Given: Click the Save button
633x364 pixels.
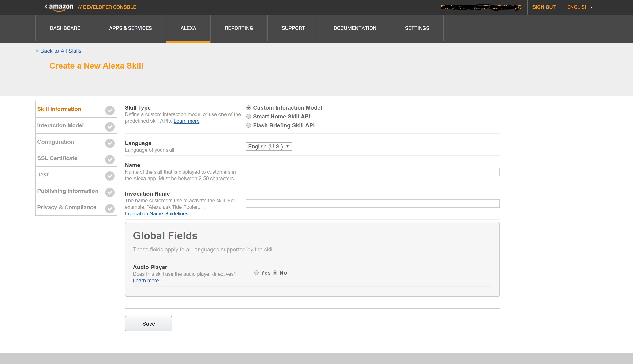Looking at the screenshot, I should click(148, 324).
